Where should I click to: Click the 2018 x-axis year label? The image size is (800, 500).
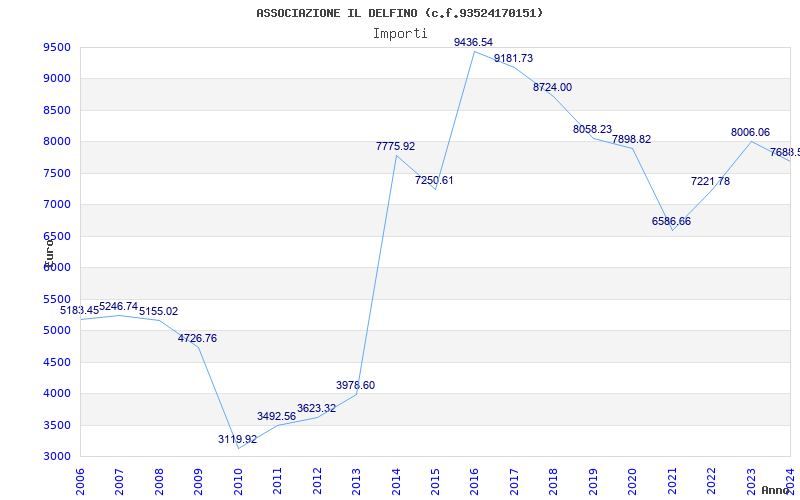click(554, 482)
